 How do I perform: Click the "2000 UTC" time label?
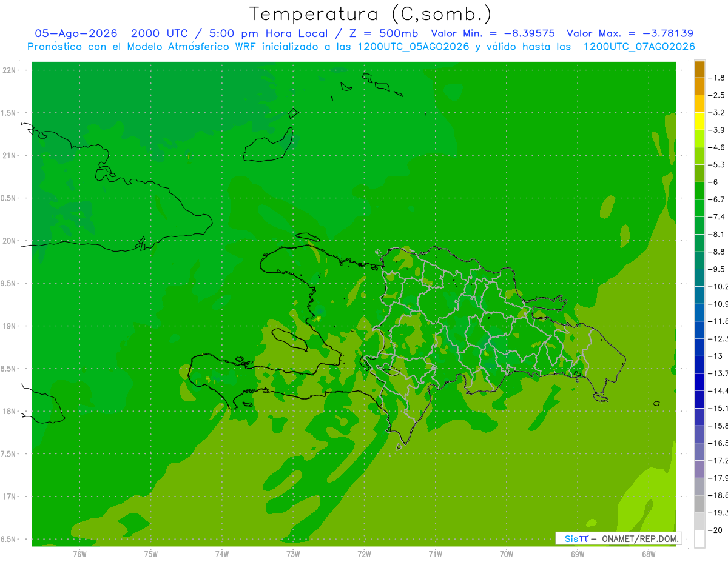pyautogui.click(x=160, y=33)
